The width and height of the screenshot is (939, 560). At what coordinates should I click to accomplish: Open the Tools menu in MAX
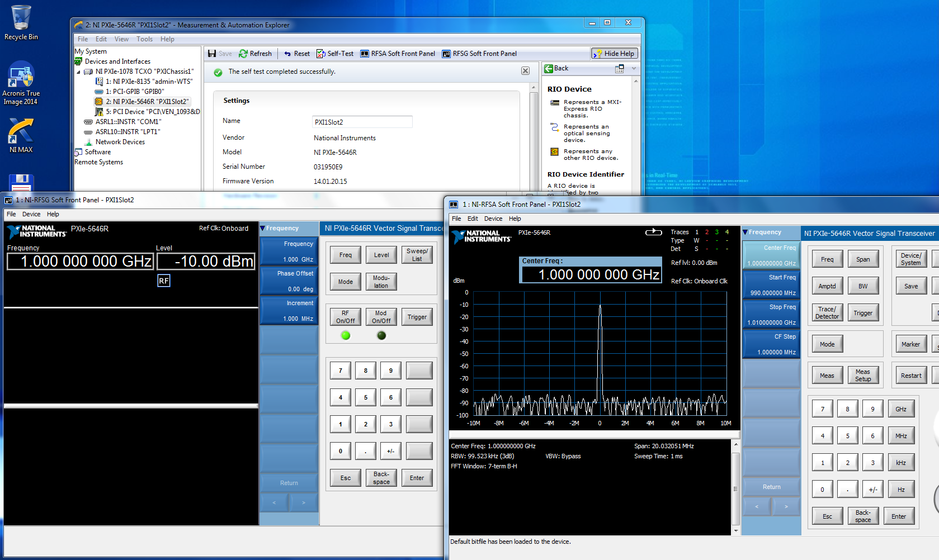tap(144, 39)
